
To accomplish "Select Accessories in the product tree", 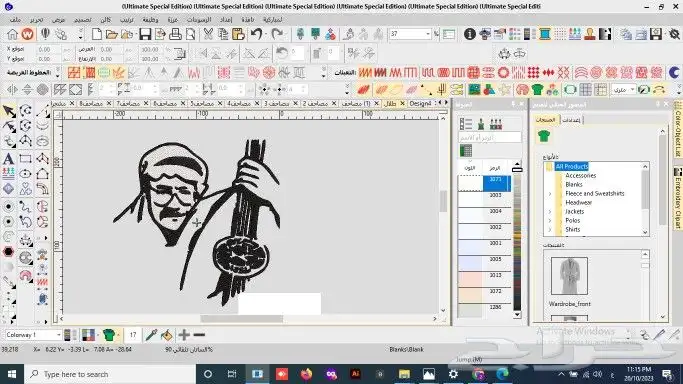I will [x=581, y=175].
